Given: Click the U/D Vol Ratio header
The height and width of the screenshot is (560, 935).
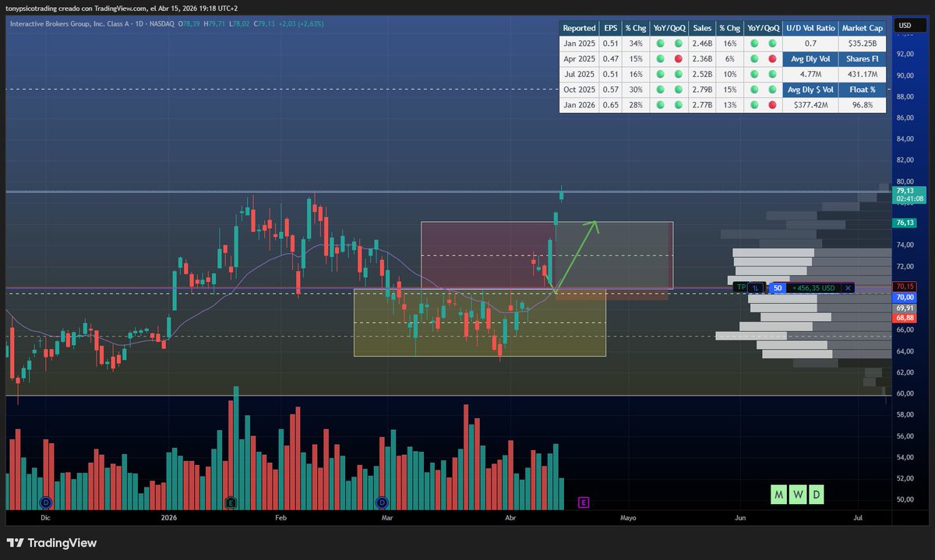Looking at the screenshot, I should tap(810, 27).
